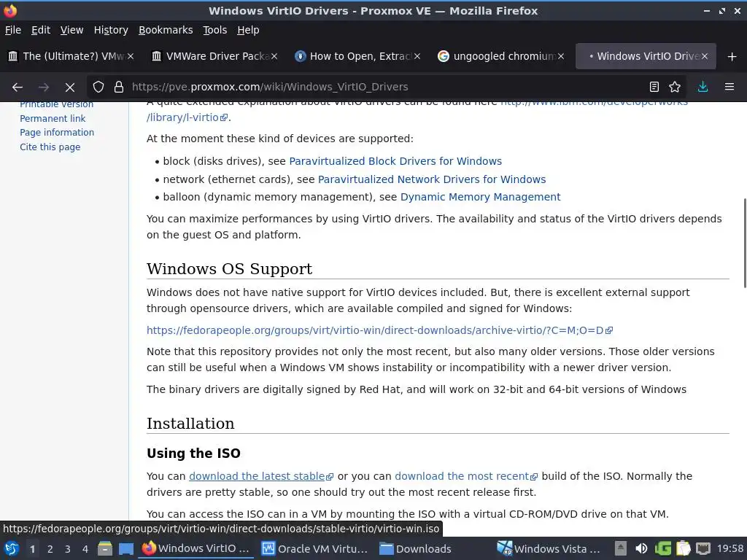Viewport: 747px width, 560px height.
Task: Switch to workspace 2
Action: pos(50,549)
